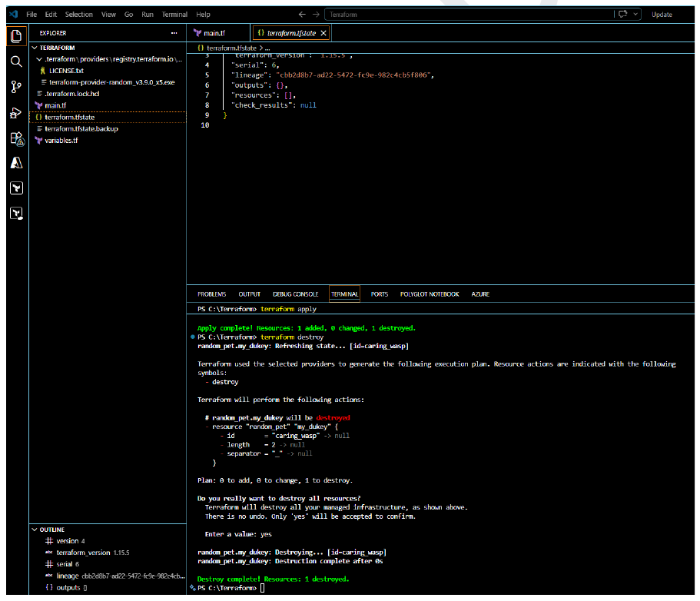700x601 pixels.
Task: Open terraform.tfstate.backup file
Action: [x=107, y=128]
